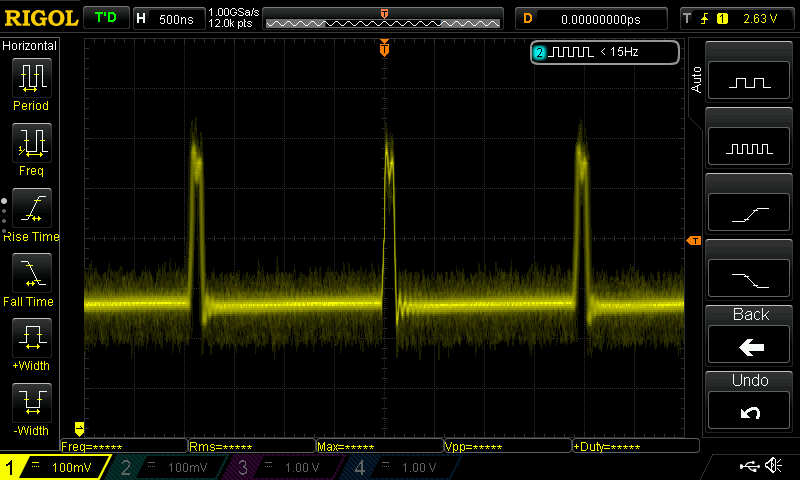
Task: Select channel 3 1.00 V tab
Action: (x=284, y=467)
